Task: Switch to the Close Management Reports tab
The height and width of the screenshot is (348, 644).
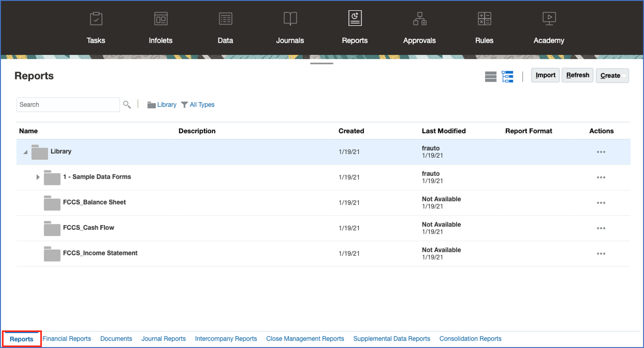Action: tap(305, 339)
